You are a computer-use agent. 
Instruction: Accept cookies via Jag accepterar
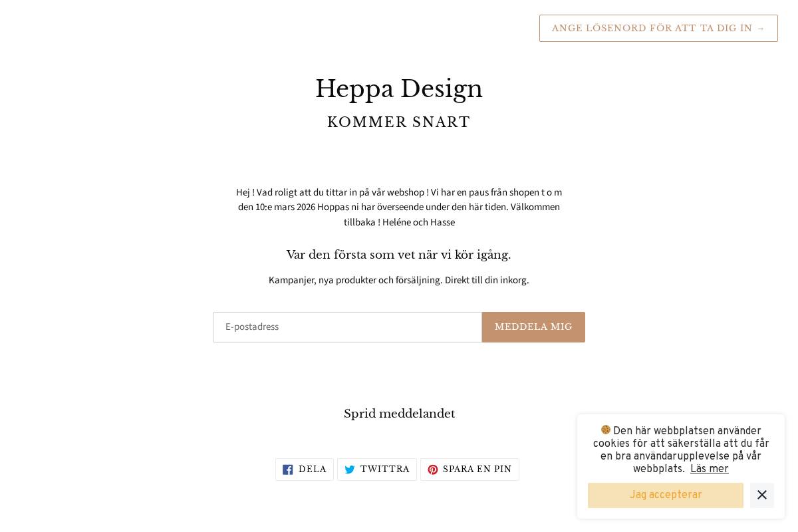(666, 495)
